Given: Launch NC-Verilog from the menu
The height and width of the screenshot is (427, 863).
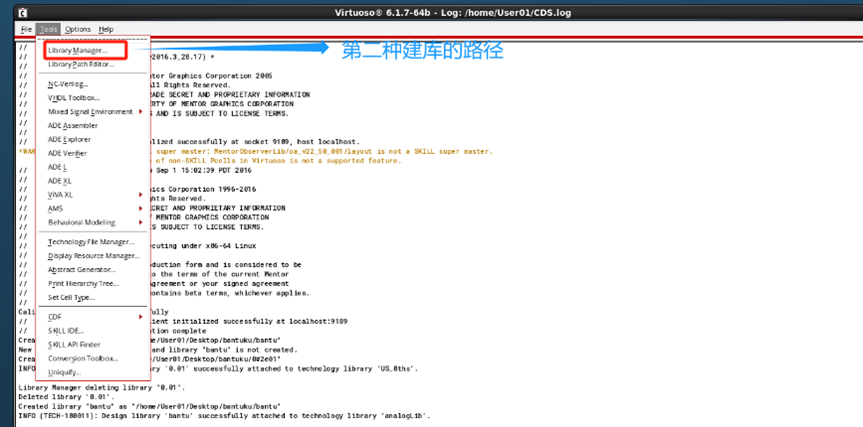Looking at the screenshot, I should coord(68,84).
